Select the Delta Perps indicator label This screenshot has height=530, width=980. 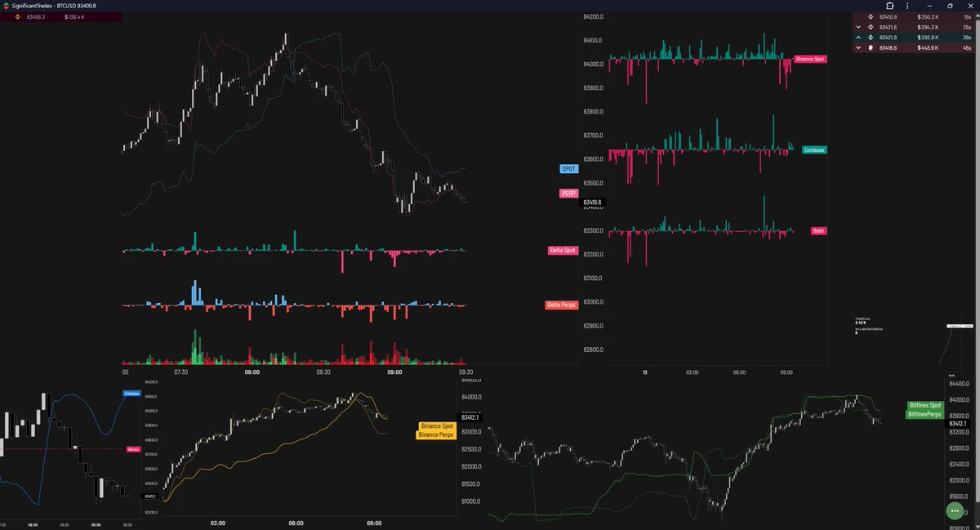(561, 305)
